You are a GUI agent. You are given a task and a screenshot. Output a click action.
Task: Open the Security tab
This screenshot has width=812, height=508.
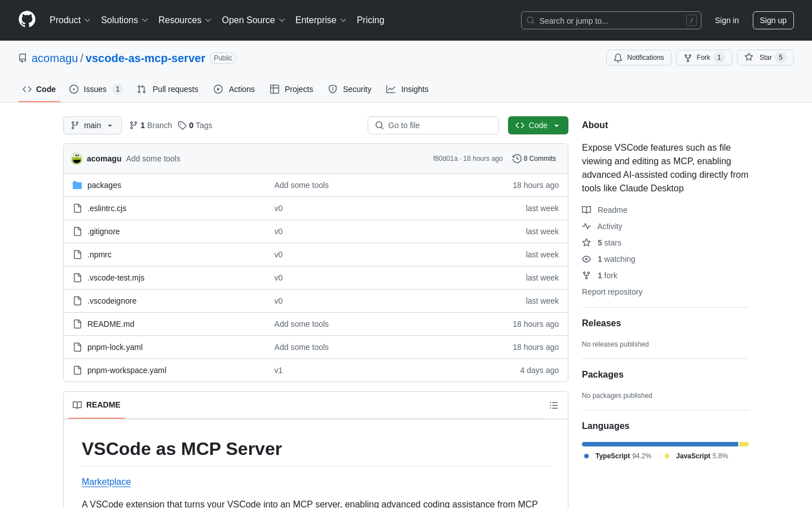coord(350,89)
